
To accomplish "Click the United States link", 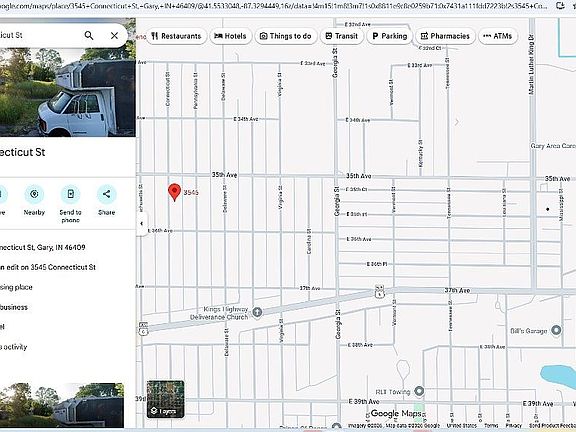I will [x=461, y=425].
